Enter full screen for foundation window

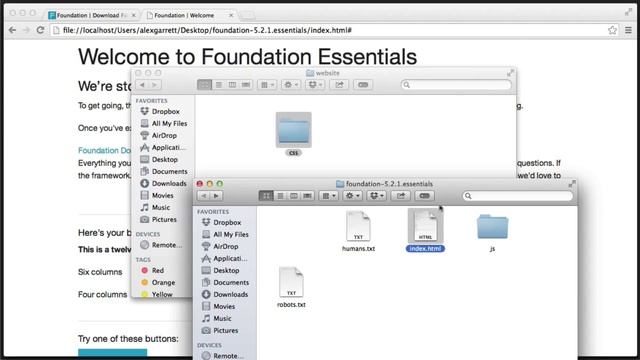572,184
